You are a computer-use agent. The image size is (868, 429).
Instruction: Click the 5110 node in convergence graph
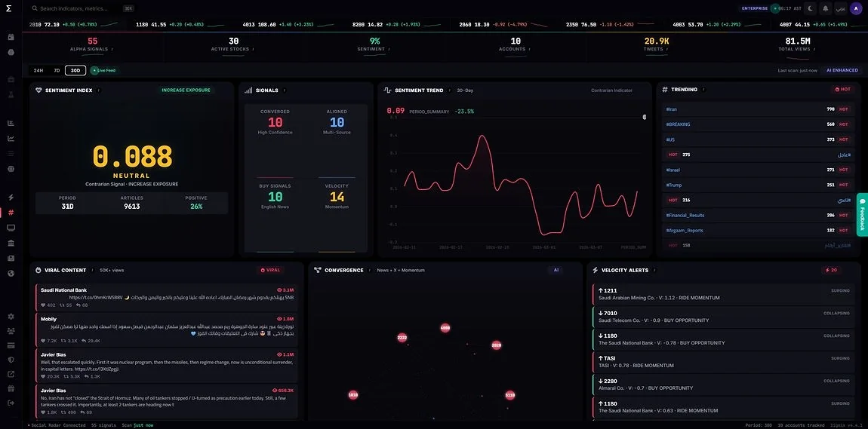(509, 395)
